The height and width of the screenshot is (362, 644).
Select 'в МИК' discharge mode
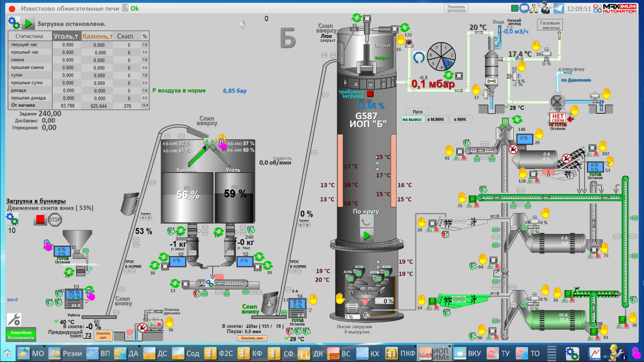tap(460, 119)
